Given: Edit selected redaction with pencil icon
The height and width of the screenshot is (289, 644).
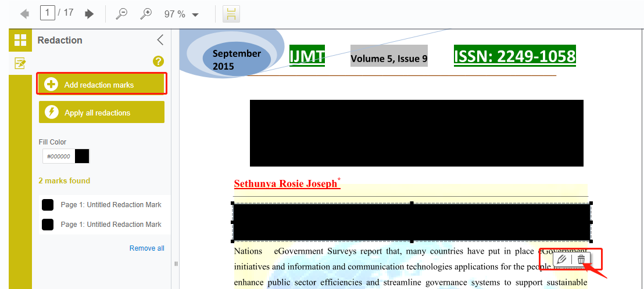Looking at the screenshot, I should tap(561, 259).
